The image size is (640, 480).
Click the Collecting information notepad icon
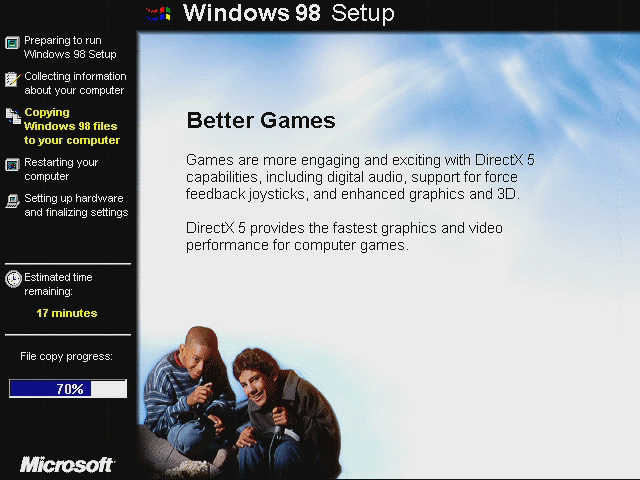pos(13,79)
